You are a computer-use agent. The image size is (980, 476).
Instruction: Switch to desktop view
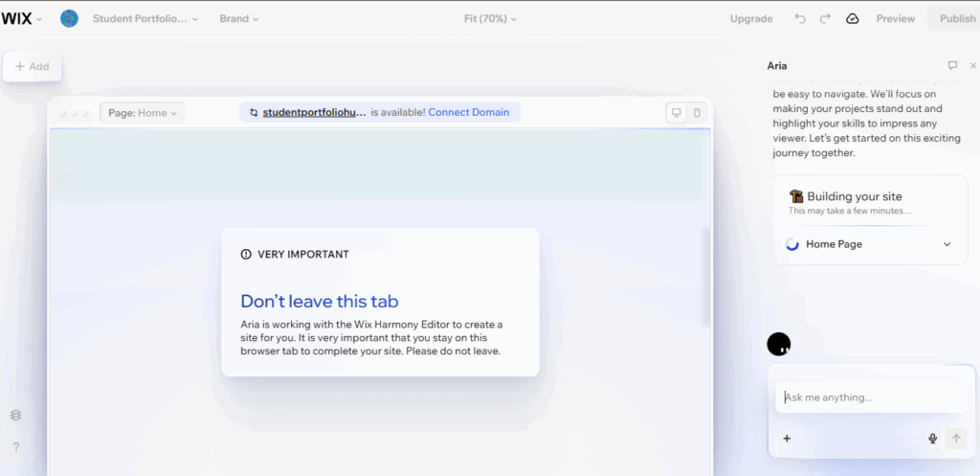coord(676,113)
